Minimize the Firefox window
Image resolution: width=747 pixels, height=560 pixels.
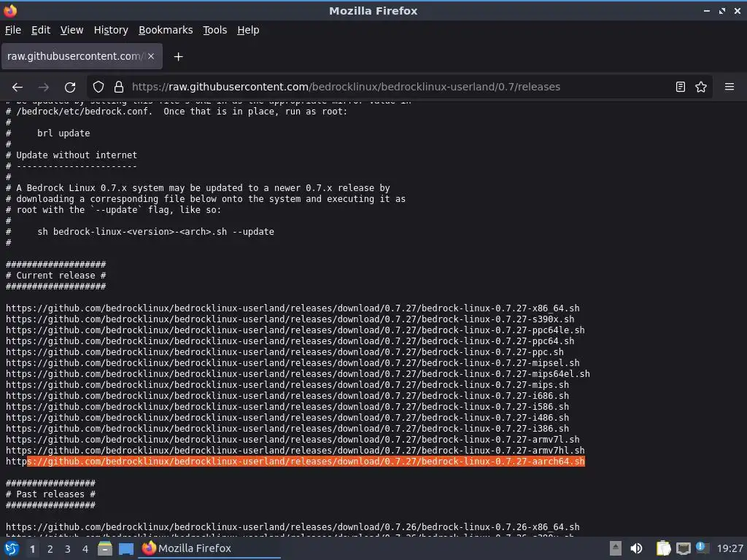(x=706, y=10)
